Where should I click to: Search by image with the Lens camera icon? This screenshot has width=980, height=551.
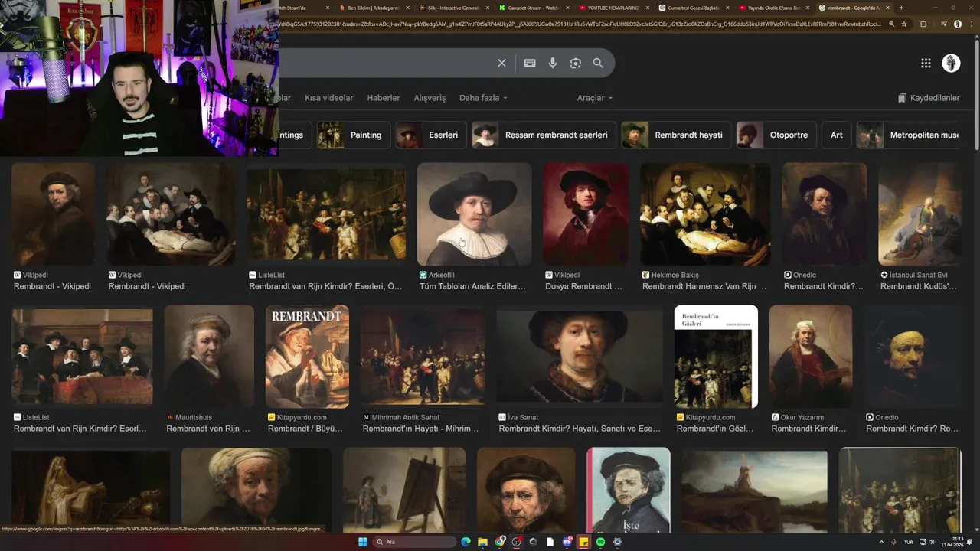tap(576, 64)
